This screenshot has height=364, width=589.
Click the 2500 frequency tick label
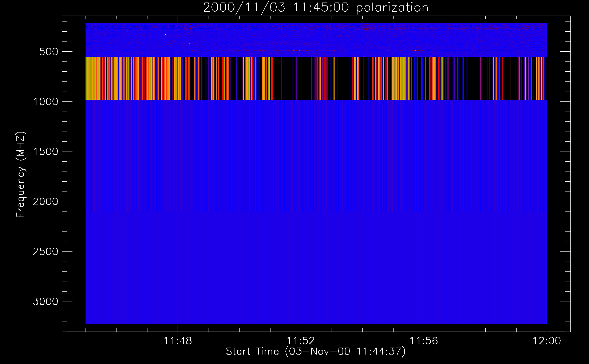[x=46, y=252]
